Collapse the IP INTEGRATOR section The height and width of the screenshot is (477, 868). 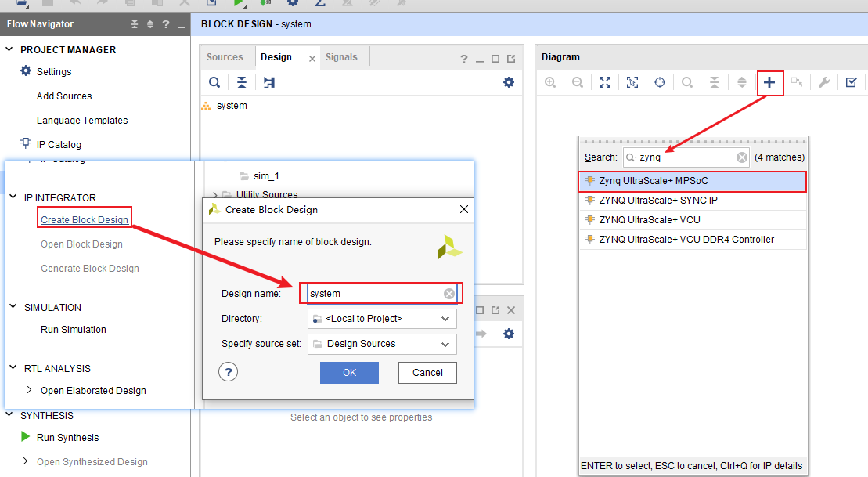click(x=13, y=197)
